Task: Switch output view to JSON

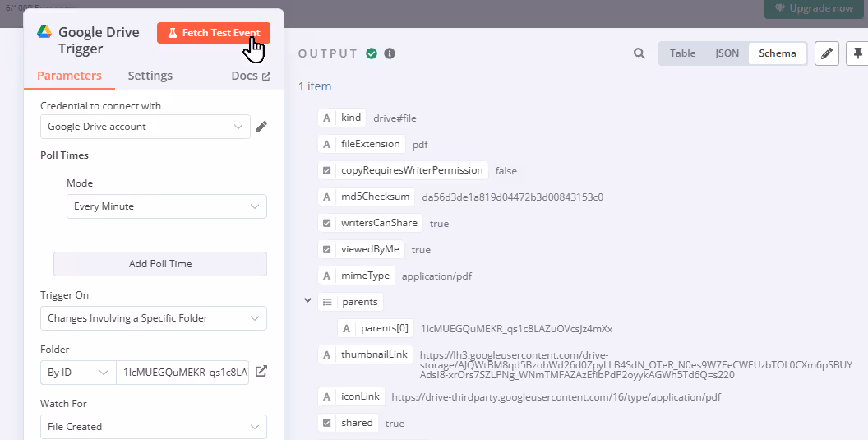Action: click(727, 53)
